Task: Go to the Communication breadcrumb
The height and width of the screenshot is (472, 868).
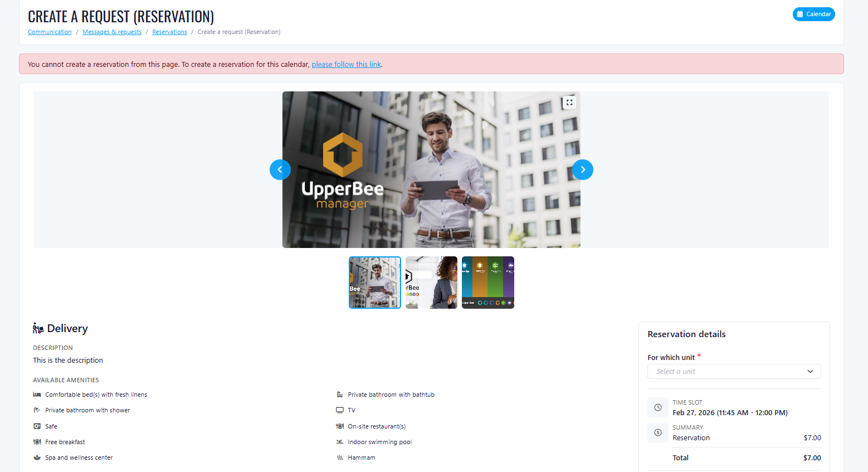Action: [x=50, y=32]
